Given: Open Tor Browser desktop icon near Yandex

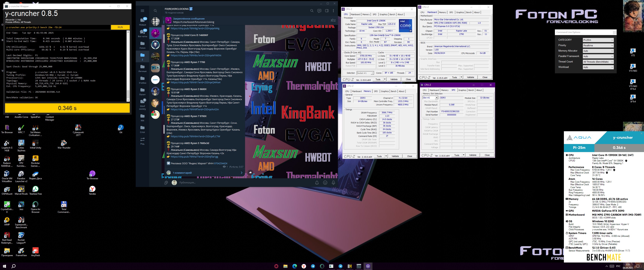Looking at the screenshot, I should [x=92, y=175].
